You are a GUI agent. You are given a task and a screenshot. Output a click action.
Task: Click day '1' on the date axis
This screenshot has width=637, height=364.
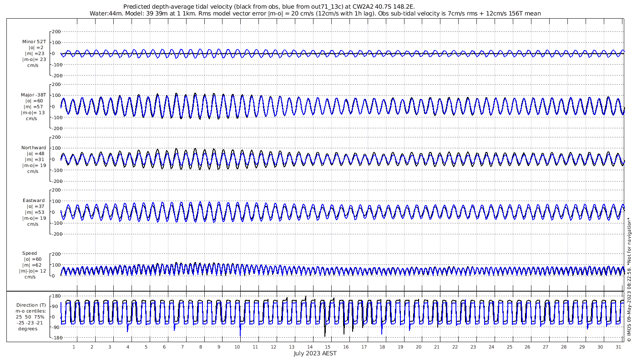pos(74,347)
